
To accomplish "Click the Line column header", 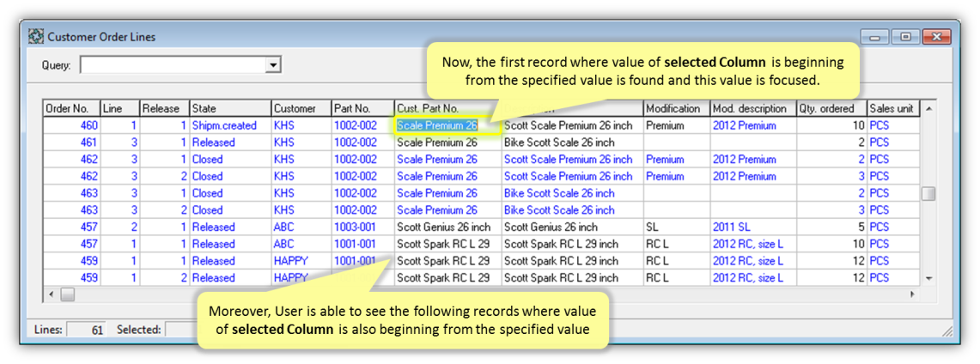I will coord(120,109).
